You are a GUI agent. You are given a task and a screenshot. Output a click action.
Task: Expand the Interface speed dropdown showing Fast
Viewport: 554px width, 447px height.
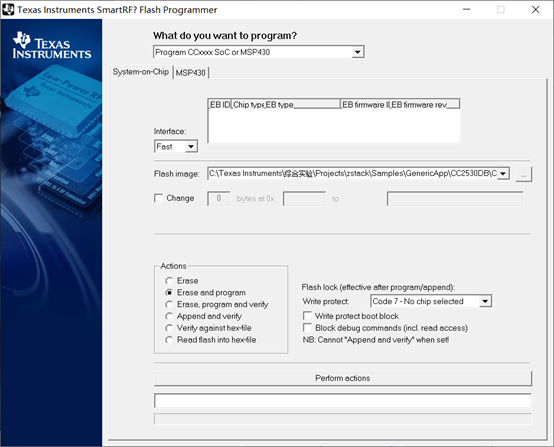[x=191, y=146]
